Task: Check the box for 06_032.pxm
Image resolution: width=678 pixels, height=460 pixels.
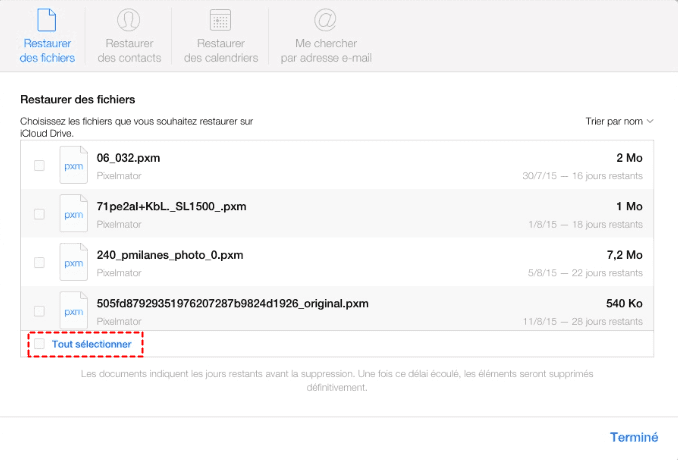Action: click(40, 166)
